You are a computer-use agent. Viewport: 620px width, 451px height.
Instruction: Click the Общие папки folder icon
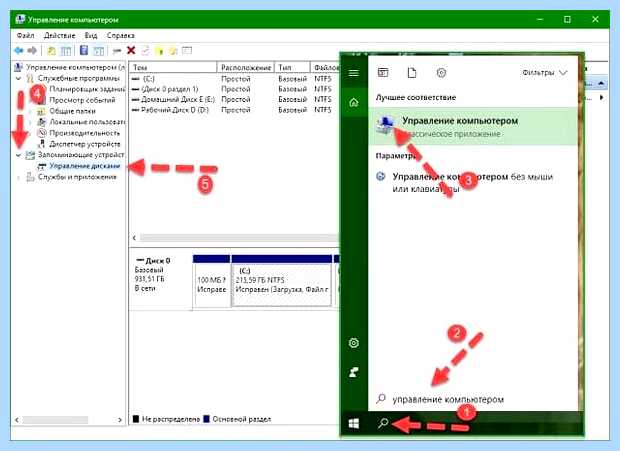click(x=42, y=111)
